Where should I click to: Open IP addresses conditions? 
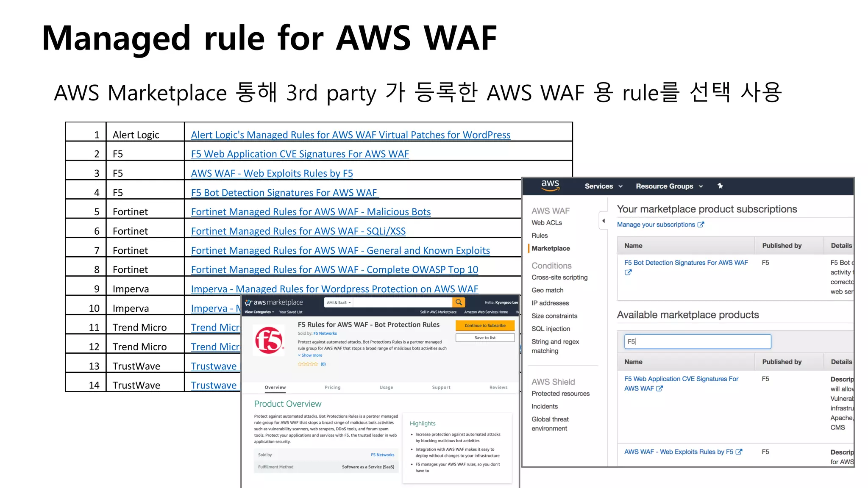tap(550, 303)
